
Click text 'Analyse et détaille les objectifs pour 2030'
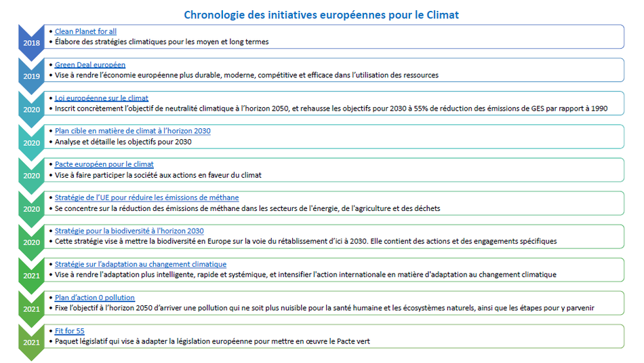click(x=123, y=141)
